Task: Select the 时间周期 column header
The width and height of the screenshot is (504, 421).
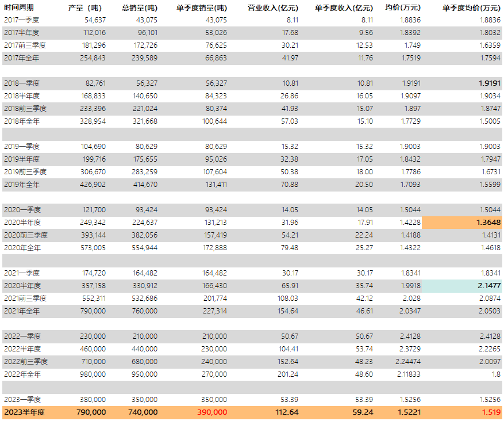Action: (x=18, y=7)
